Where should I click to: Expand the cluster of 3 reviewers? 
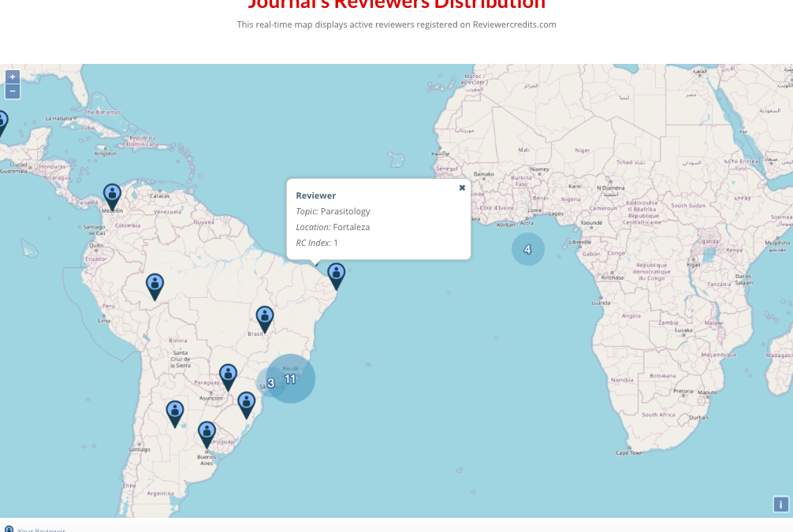[x=270, y=383]
